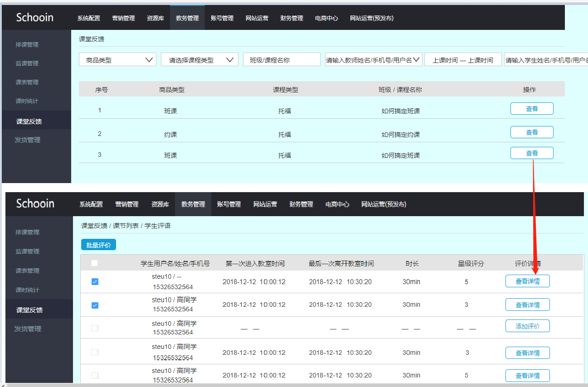Toggle the checkbox on the row with 添加评价
This screenshot has height=387, width=588.
95,328
